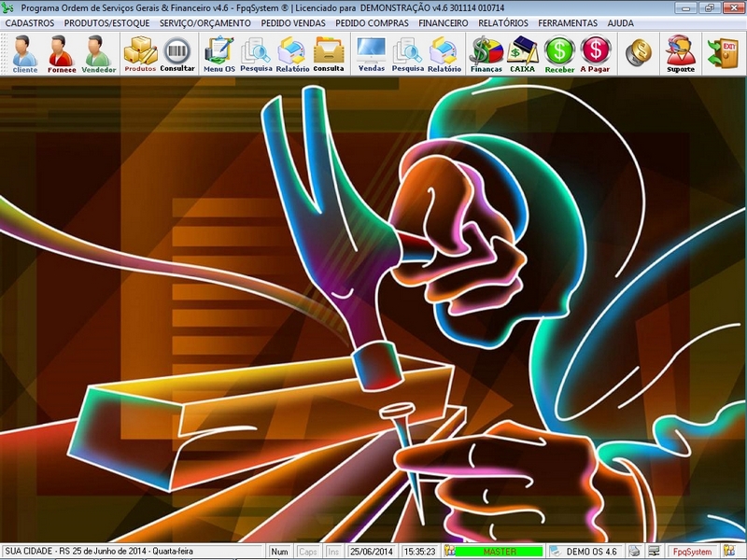Open the Produtos boxes icon
747x560 pixels.
pos(140,53)
